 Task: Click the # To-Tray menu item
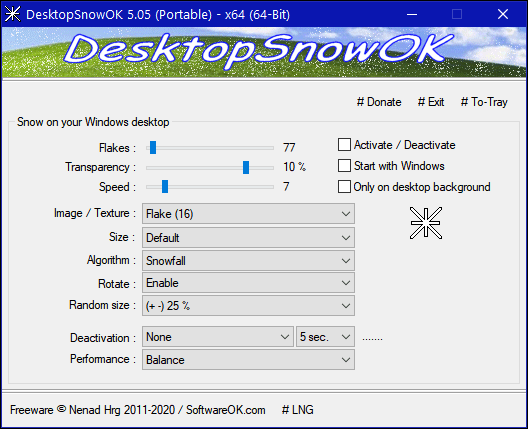(x=484, y=102)
